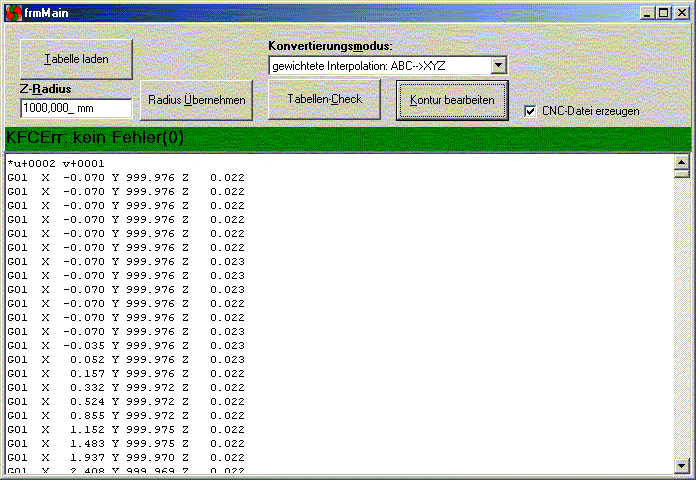Click the gewichtete Interpolation combo box text
This screenshot has height=480, width=696.
379,66
